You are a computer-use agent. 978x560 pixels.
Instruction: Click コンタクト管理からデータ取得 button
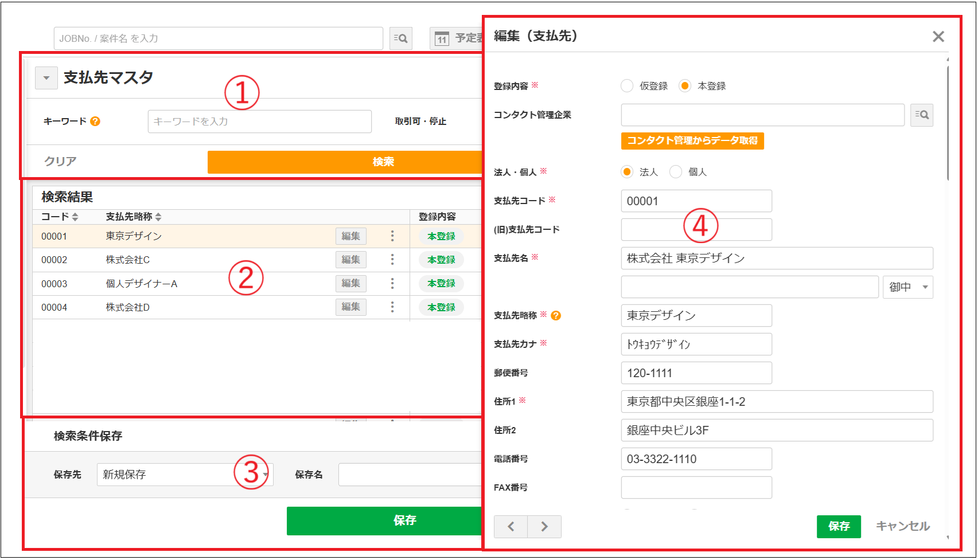(692, 141)
